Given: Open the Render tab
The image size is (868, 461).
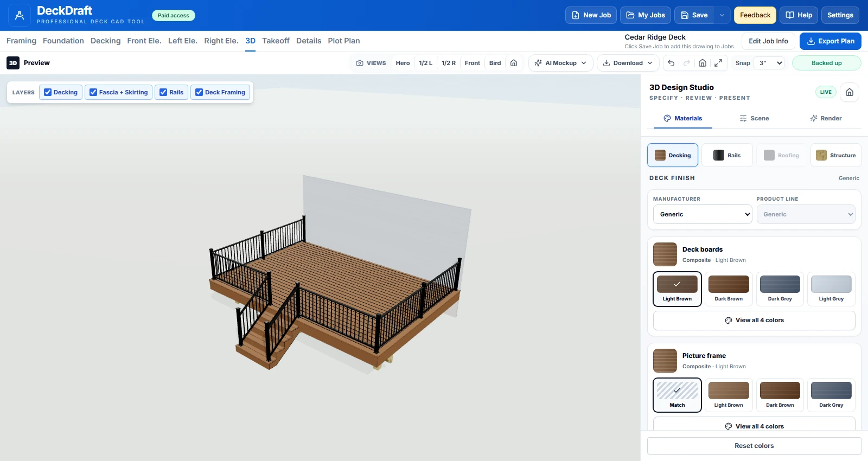Looking at the screenshot, I should pyautogui.click(x=826, y=118).
